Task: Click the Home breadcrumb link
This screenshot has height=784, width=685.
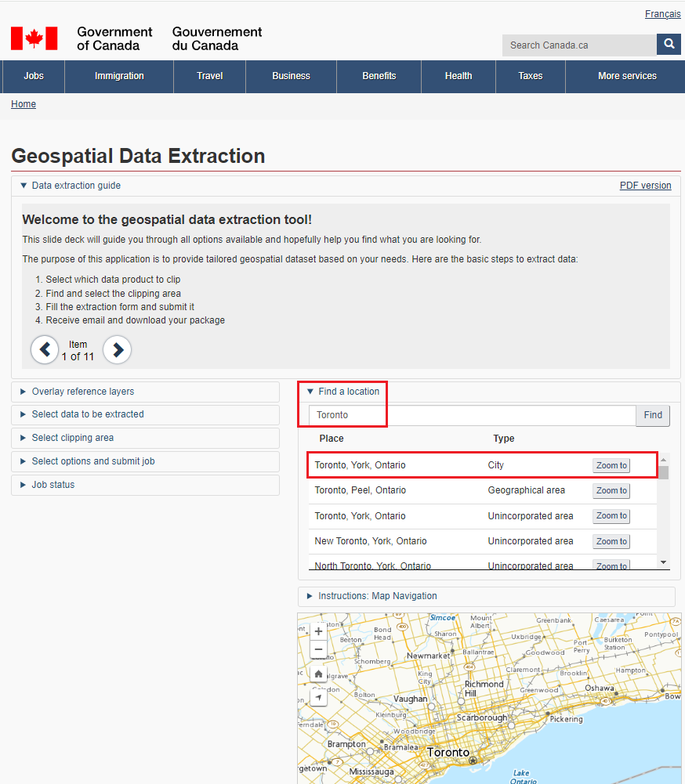Action: click(x=24, y=104)
